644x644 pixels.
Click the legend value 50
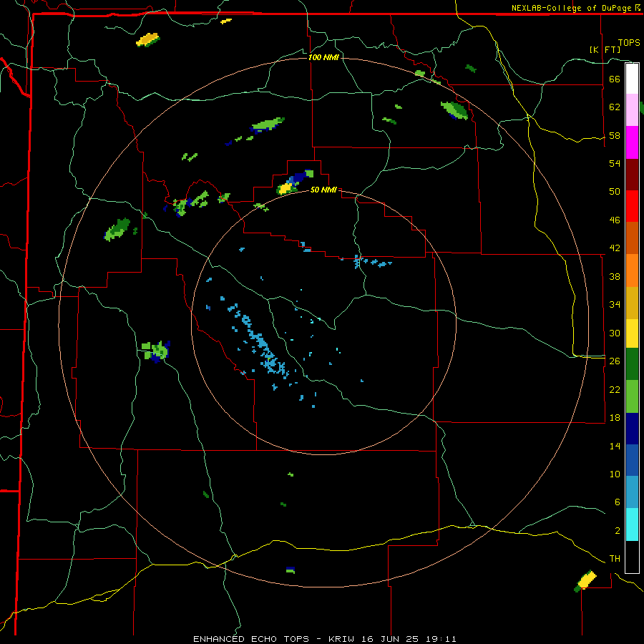[x=615, y=192]
